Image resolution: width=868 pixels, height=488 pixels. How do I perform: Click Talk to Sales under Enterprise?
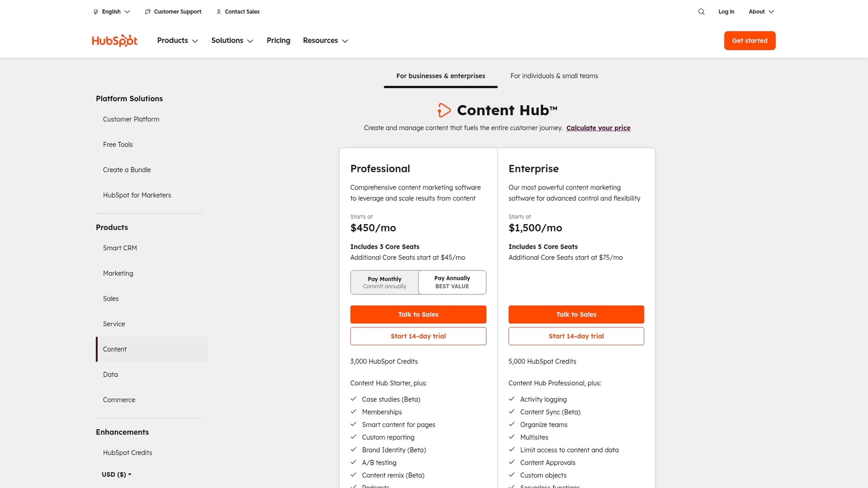tap(576, 314)
